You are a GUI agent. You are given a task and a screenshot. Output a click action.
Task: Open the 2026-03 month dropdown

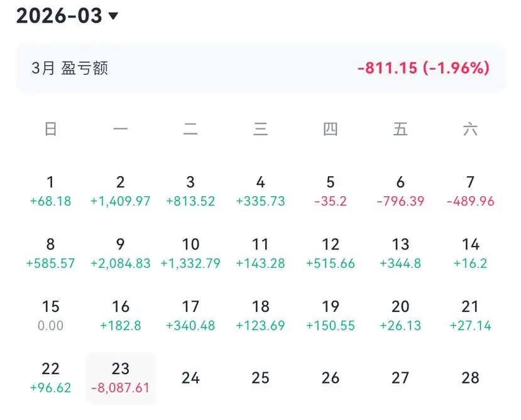coord(67,16)
